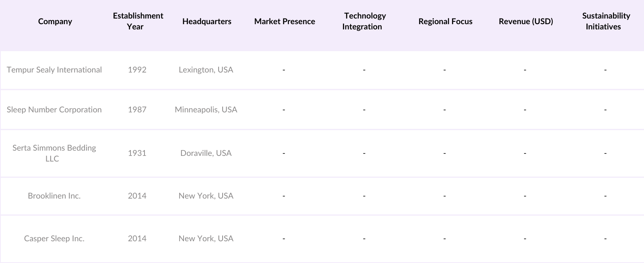Click the Headquarters column header

click(x=206, y=21)
